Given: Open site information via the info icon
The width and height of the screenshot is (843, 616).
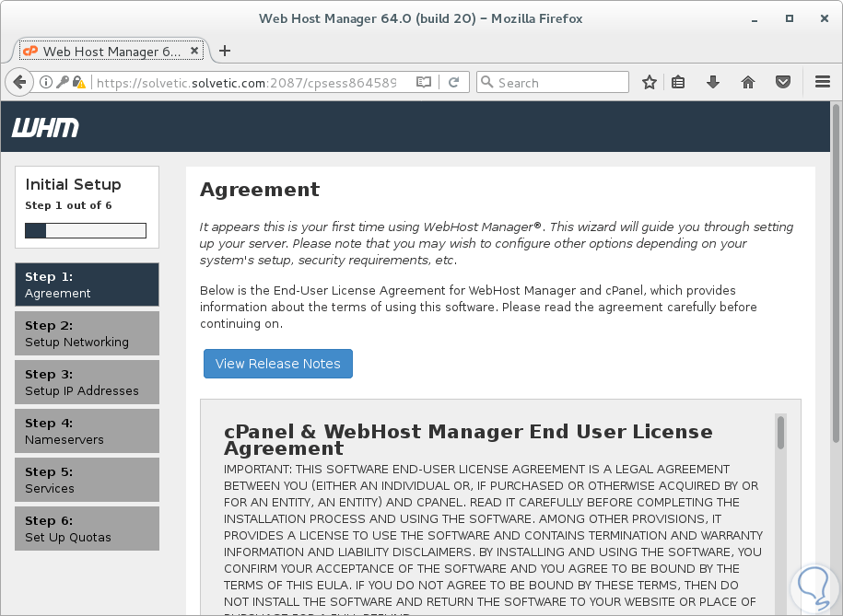Looking at the screenshot, I should click(46, 82).
